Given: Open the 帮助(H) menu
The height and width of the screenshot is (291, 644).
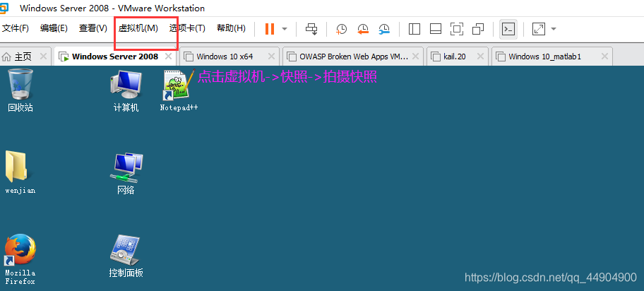Looking at the screenshot, I should [x=231, y=28].
